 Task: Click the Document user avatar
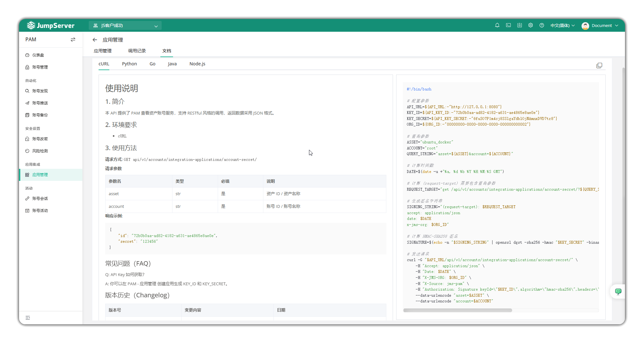coord(585,26)
